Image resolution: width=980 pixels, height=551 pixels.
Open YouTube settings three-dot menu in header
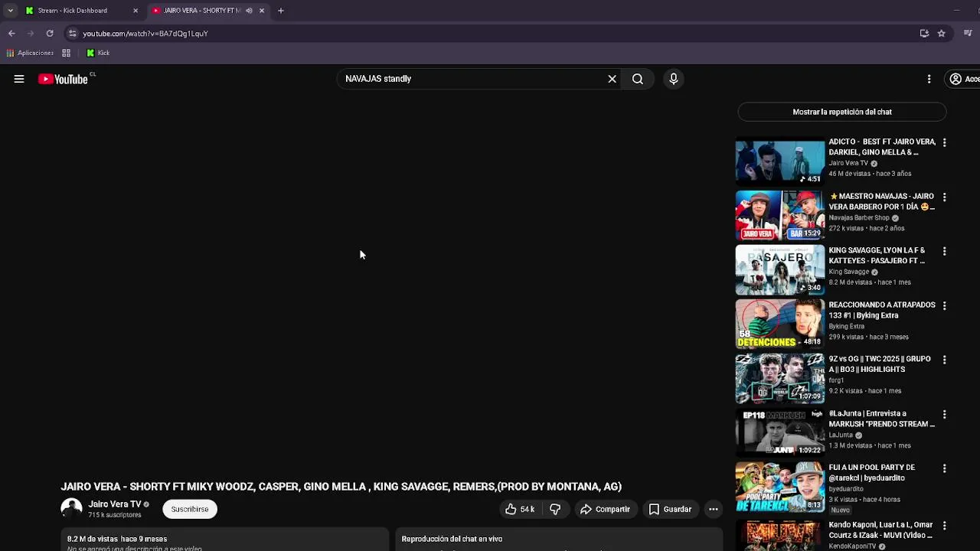pyautogui.click(x=929, y=79)
